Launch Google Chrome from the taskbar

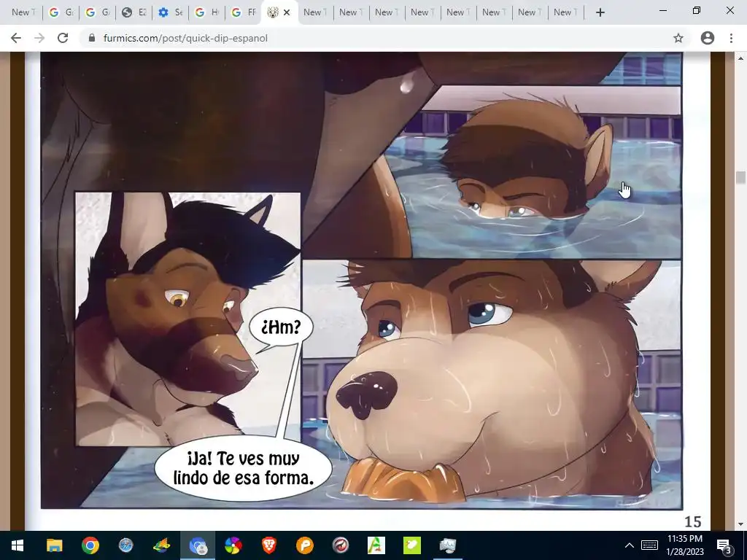(90, 545)
